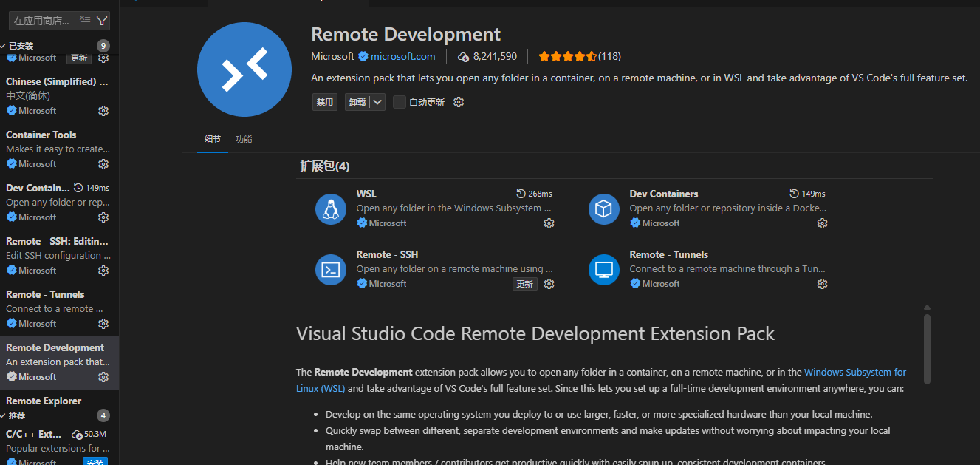This screenshot has height=465, width=980.
Task: Click the (118) rating count
Action: point(609,56)
